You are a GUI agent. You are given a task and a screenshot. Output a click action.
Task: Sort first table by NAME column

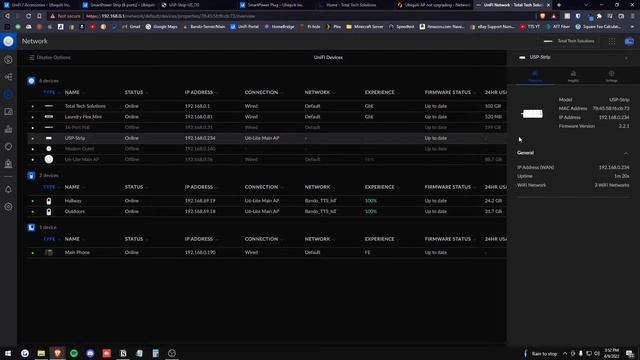pyautogui.click(x=72, y=92)
